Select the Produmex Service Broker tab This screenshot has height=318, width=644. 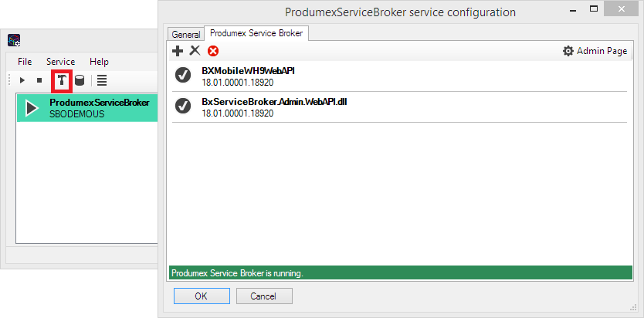257,33
